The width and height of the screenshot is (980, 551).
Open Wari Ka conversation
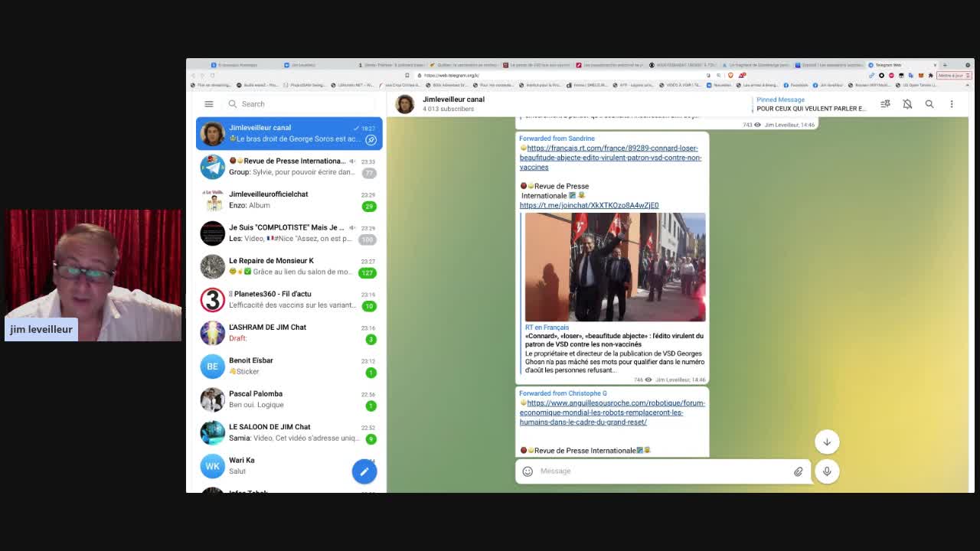click(289, 465)
